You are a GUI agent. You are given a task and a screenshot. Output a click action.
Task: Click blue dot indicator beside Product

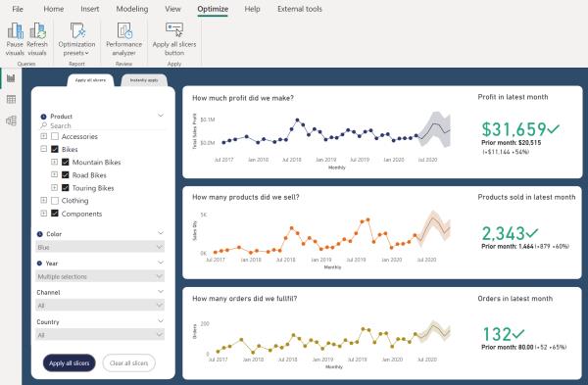pos(43,117)
